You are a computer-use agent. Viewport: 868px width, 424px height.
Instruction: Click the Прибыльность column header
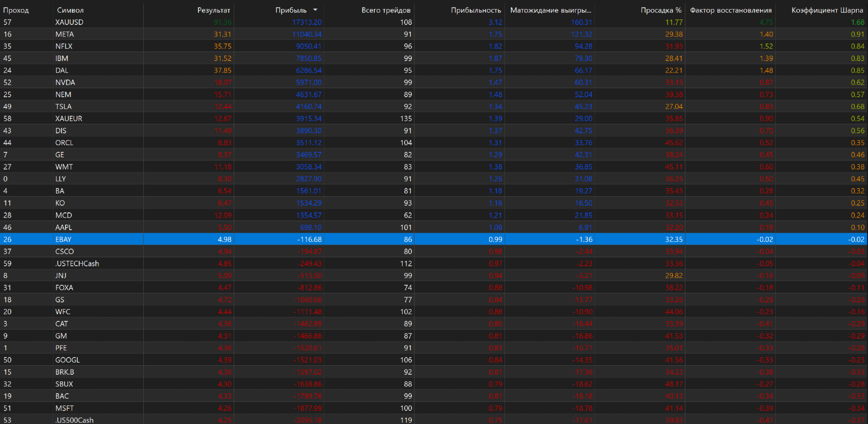[x=476, y=10]
